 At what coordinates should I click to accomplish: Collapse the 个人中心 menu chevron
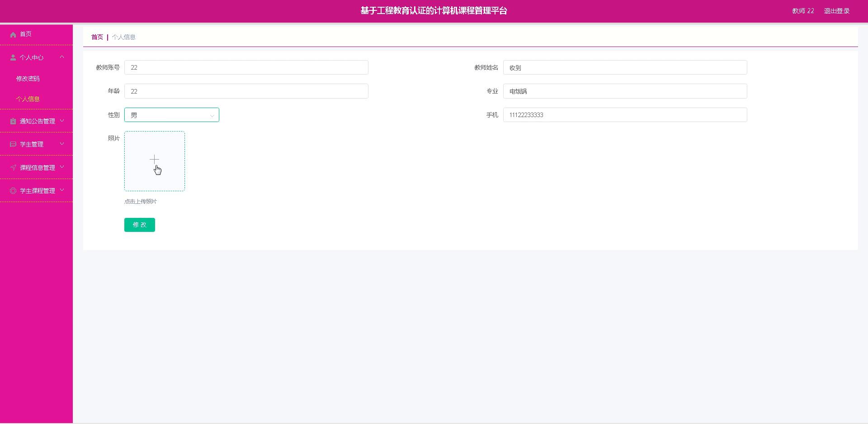pos(62,57)
